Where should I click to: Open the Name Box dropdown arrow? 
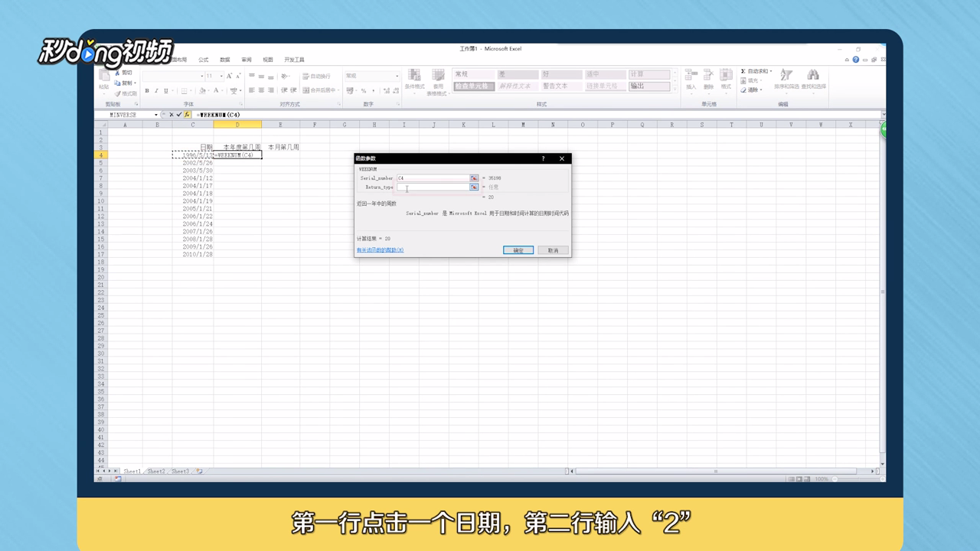click(x=156, y=115)
